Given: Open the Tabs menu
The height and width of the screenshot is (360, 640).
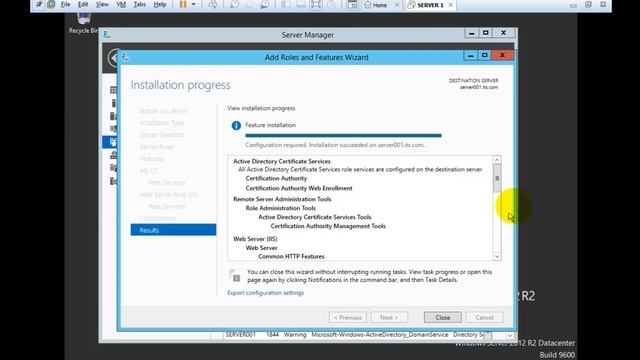Looking at the screenshot, I should click(140, 4).
